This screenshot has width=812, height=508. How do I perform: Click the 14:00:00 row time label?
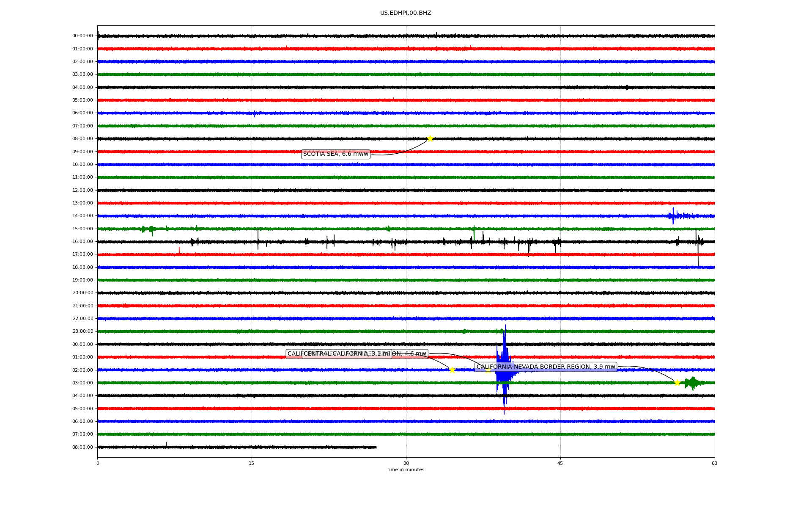pos(82,216)
